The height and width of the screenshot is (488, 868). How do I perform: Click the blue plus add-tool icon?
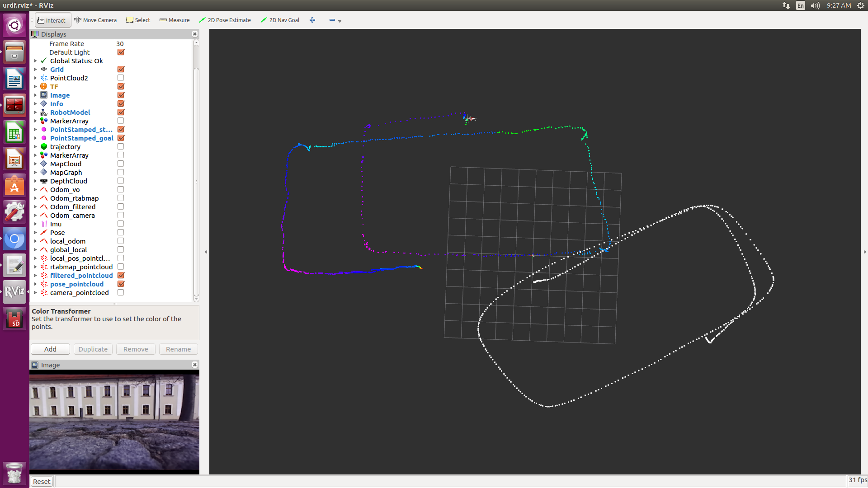(312, 20)
